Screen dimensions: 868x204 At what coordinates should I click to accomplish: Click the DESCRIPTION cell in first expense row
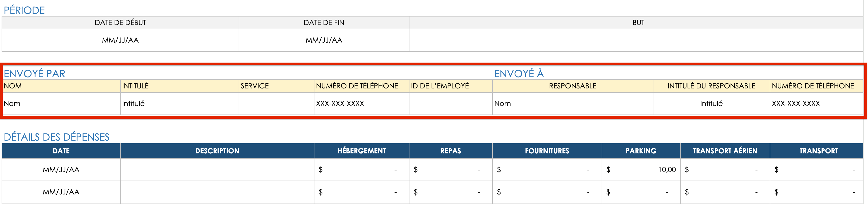(217, 170)
